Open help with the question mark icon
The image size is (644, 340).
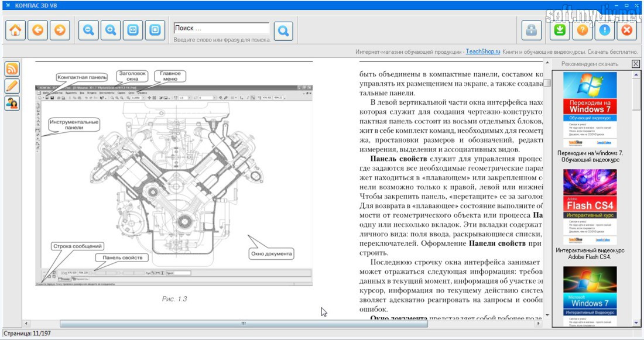[x=583, y=30]
